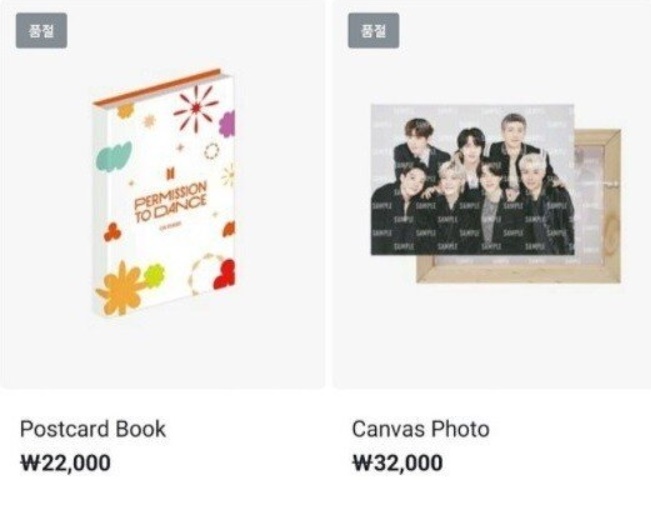Click the sold-out badge on Postcard Book
Viewport: 651px width, 509px height.
[42, 31]
